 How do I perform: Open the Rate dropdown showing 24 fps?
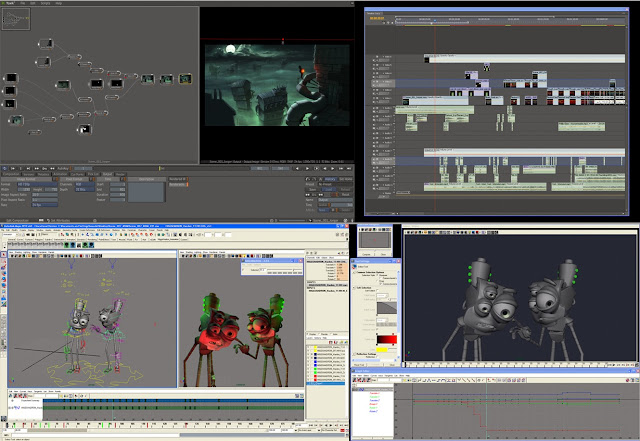pos(44,205)
